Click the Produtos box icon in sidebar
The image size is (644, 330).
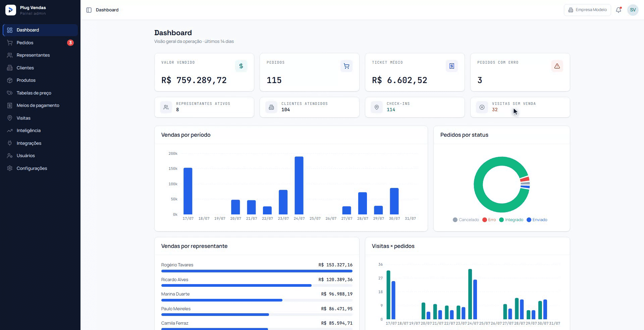pyautogui.click(x=10, y=80)
